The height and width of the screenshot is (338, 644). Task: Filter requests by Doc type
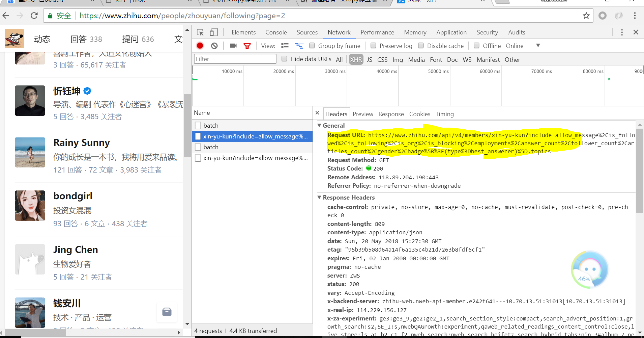pyautogui.click(x=452, y=60)
